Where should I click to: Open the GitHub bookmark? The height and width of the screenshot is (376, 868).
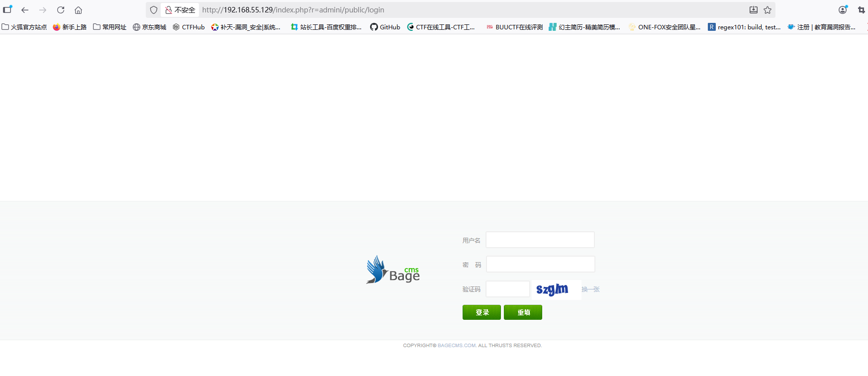[385, 27]
